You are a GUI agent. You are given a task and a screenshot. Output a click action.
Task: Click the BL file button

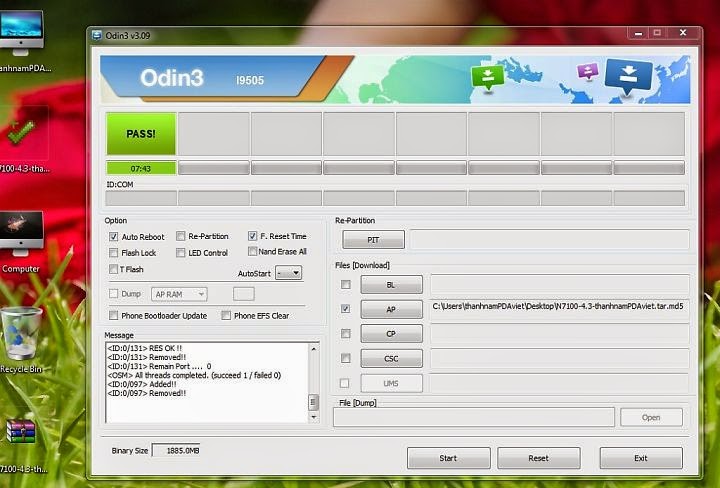[391, 285]
